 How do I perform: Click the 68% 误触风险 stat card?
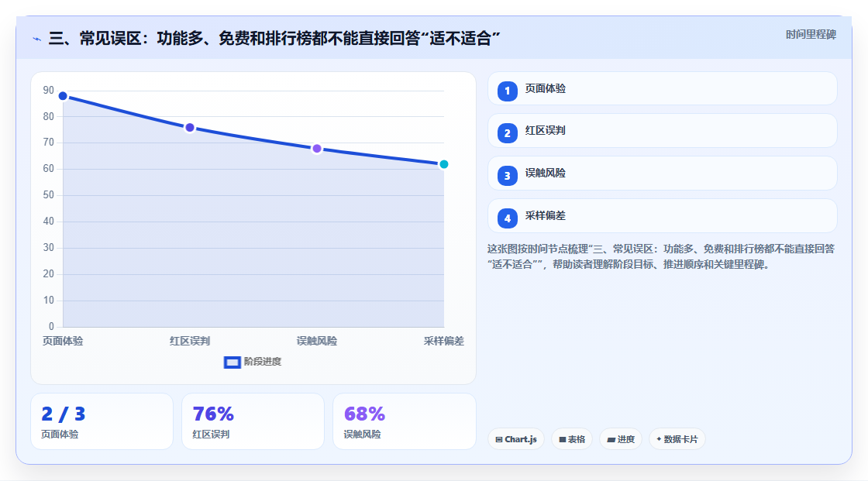pos(405,422)
